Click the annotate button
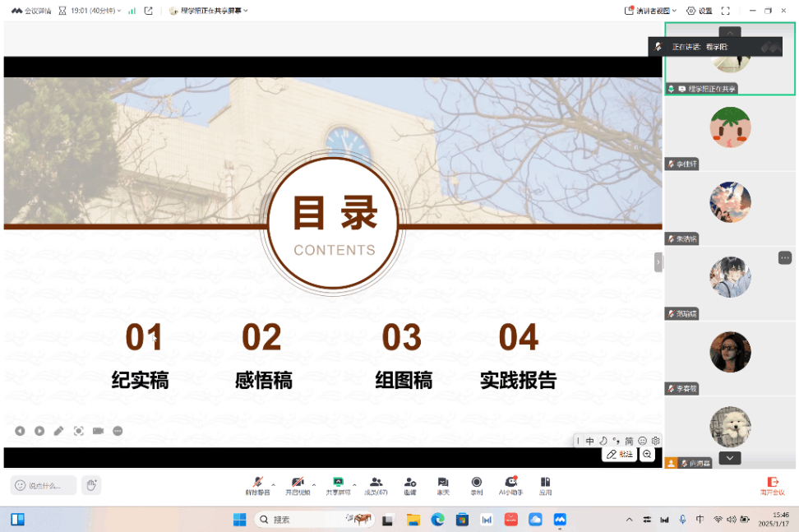The image size is (799, 532). (620, 454)
